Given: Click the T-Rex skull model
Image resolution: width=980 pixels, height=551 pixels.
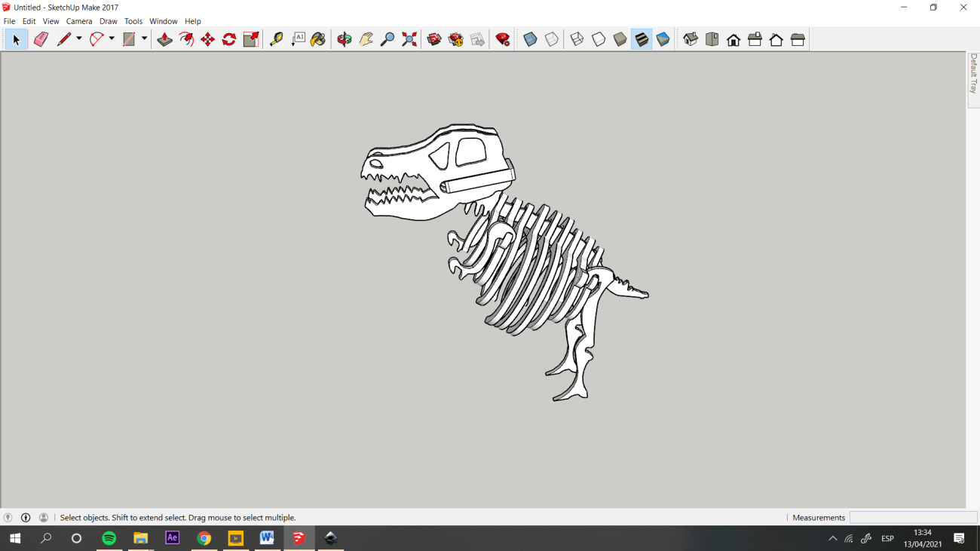Looking at the screenshot, I should (437, 171).
